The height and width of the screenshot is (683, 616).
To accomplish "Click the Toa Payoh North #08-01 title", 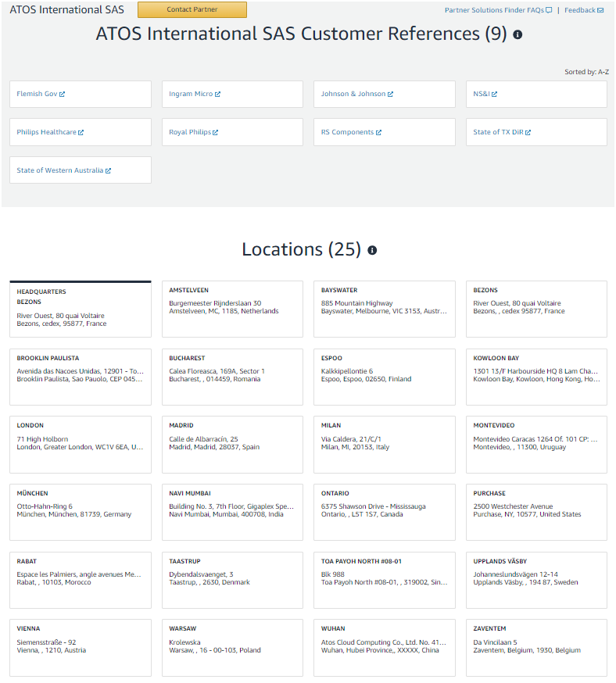I will pos(361,561).
